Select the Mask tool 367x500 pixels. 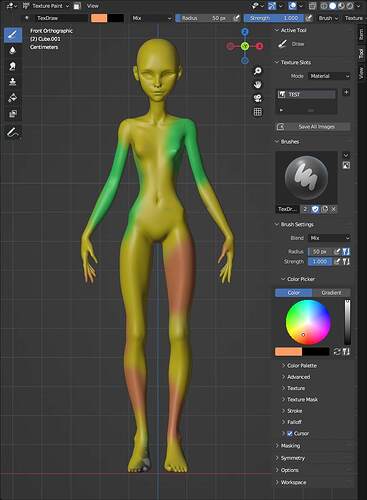click(13, 114)
